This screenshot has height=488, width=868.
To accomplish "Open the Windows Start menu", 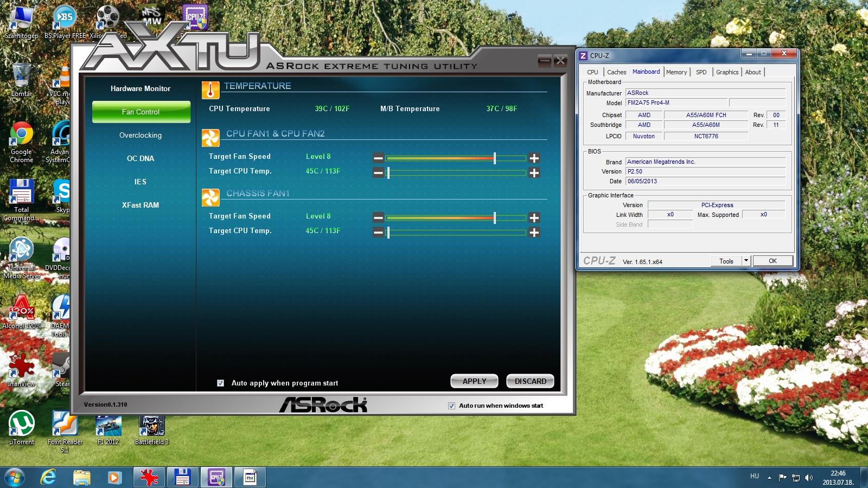I will (15, 477).
